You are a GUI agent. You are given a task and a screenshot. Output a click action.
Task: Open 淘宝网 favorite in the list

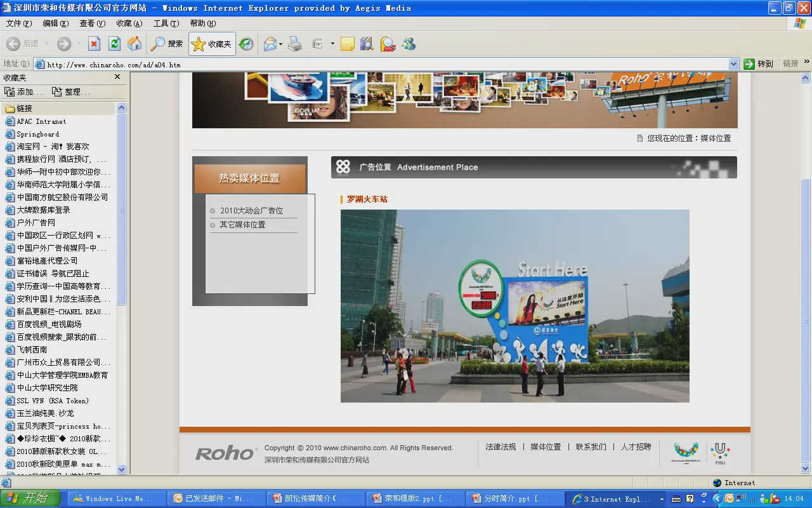coord(53,147)
